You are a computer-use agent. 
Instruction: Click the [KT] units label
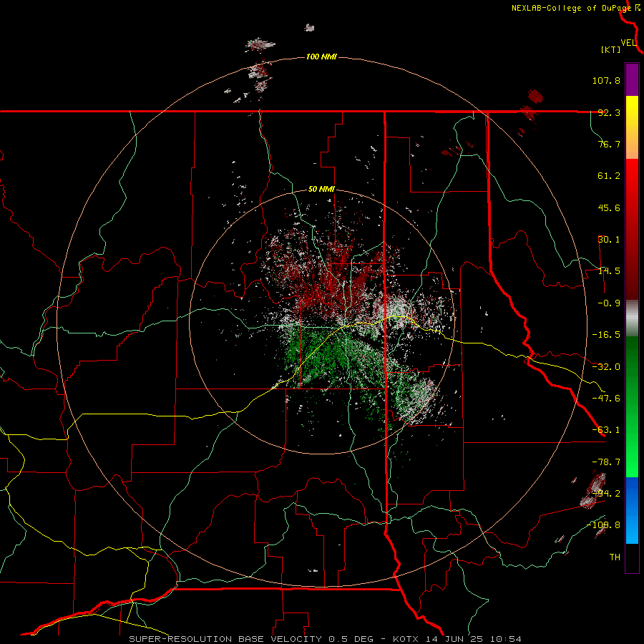point(611,49)
